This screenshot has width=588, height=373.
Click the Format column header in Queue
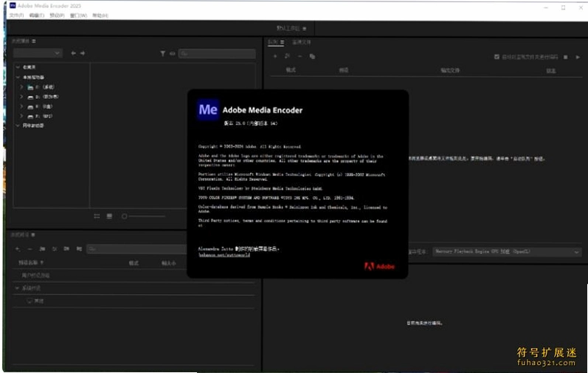point(291,69)
